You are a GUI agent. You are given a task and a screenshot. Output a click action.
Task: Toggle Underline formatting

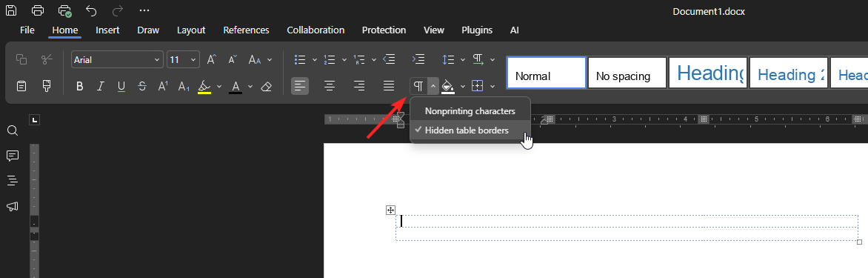click(x=121, y=87)
